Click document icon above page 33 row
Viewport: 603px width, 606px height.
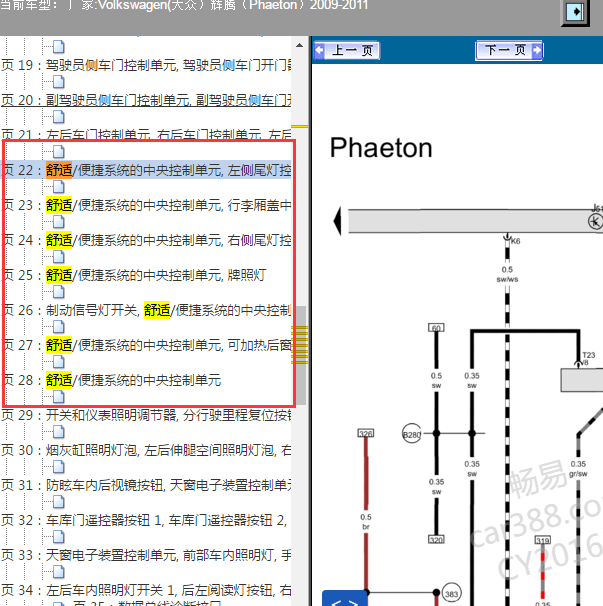(x=58, y=537)
